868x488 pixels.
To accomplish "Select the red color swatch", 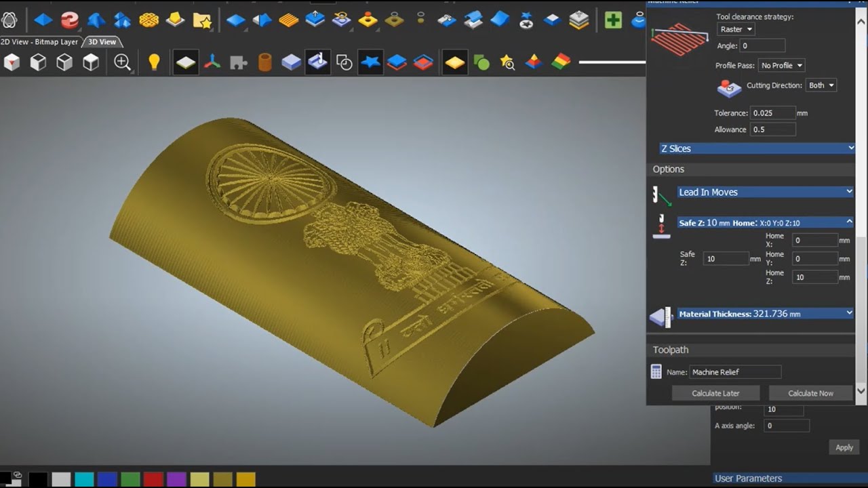I will click(x=153, y=480).
